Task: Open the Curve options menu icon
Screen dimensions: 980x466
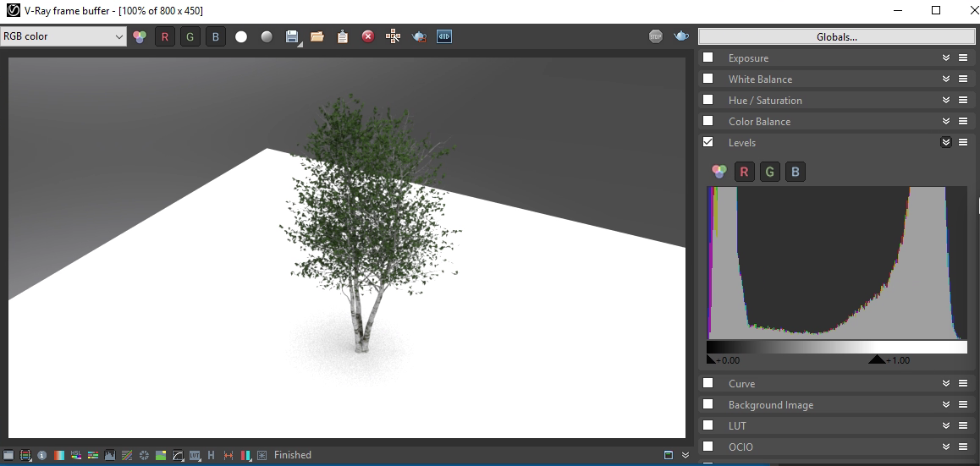Action: tap(963, 384)
